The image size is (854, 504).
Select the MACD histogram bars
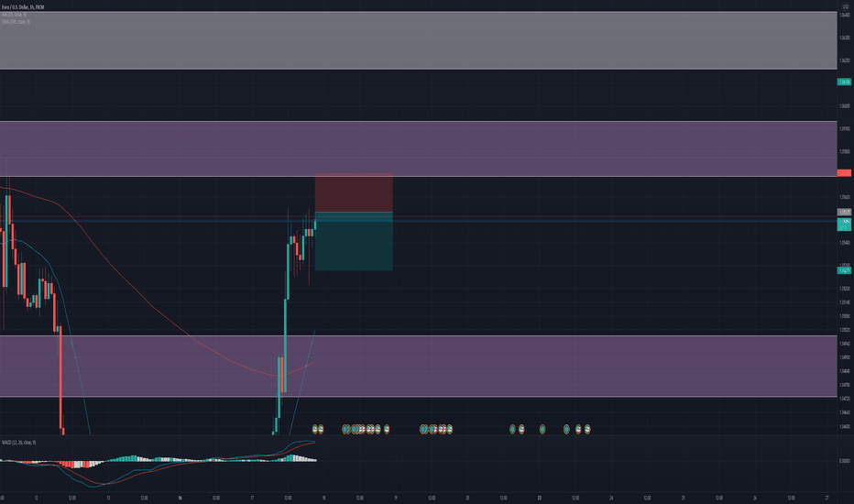[x=158, y=460]
